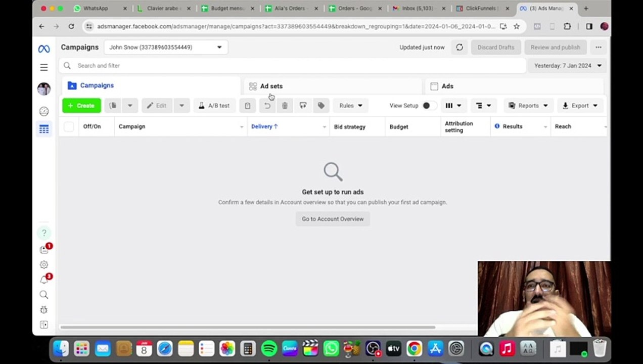Click the duplicate campaign icon
Image resolution: width=643 pixels, height=364 pixels.
tap(113, 106)
